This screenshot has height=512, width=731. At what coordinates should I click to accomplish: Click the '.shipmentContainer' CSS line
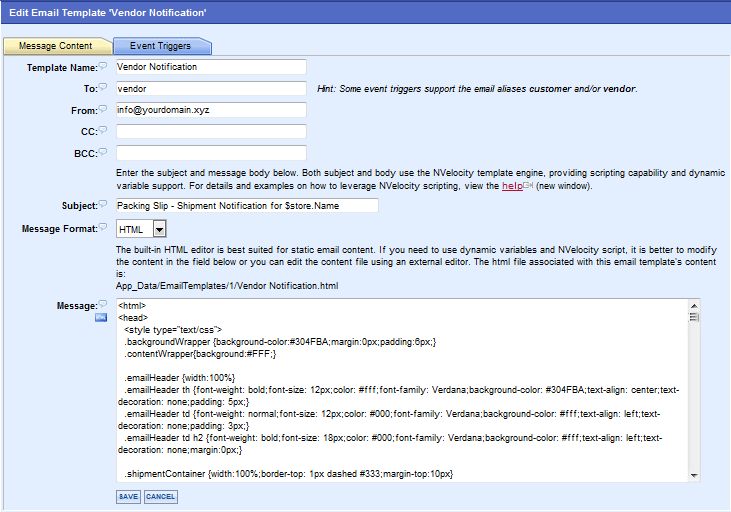tap(289, 474)
